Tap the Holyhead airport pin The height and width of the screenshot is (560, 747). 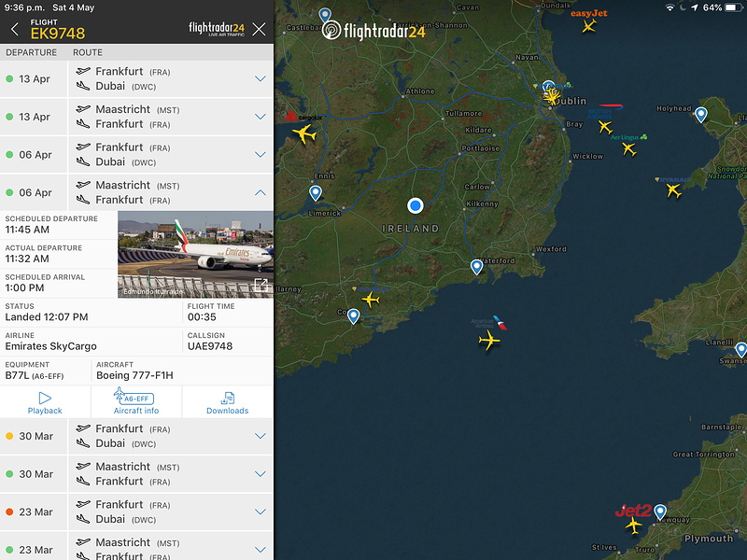tap(701, 114)
